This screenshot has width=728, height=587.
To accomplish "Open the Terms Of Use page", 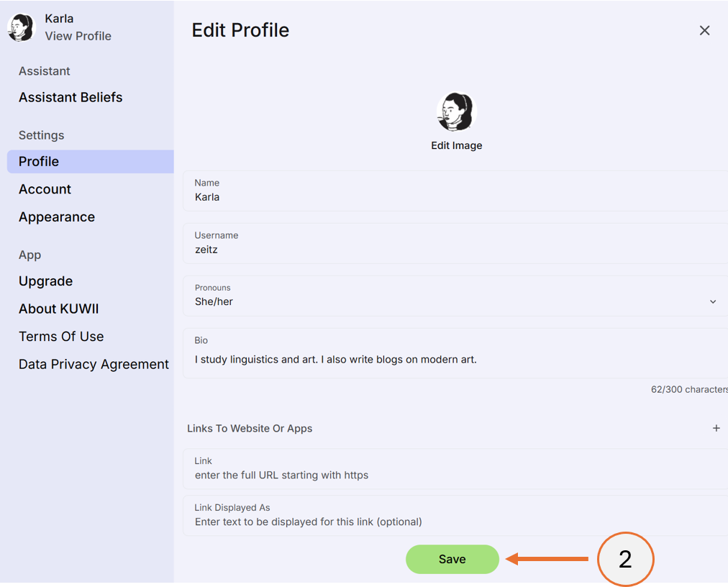I will click(62, 336).
